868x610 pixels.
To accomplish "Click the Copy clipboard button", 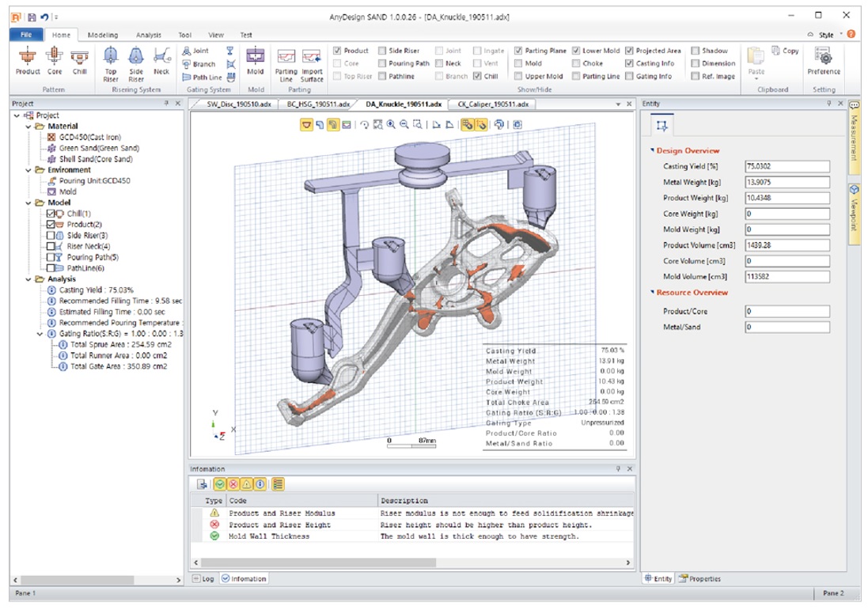I will coord(785,51).
